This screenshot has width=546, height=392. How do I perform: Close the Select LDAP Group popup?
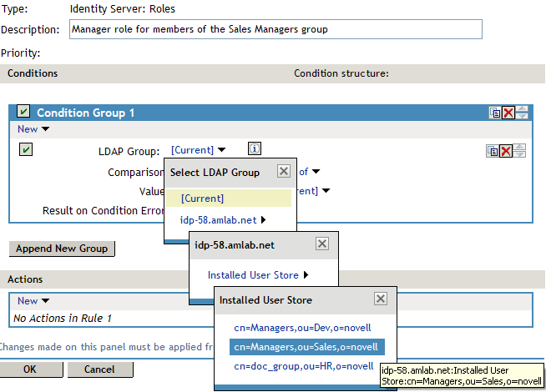283,172
